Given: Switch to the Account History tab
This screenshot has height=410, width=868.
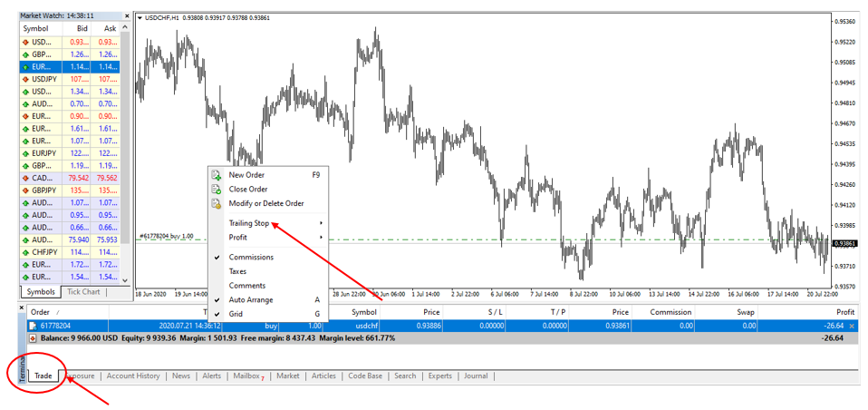Looking at the screenshot, I should coord(132,376).
